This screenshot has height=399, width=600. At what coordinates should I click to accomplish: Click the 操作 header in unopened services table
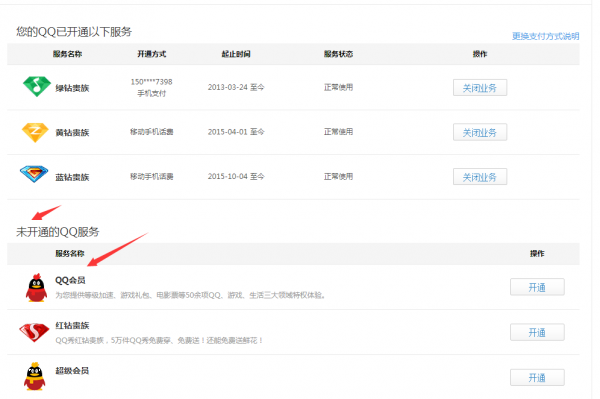point(537,253)
